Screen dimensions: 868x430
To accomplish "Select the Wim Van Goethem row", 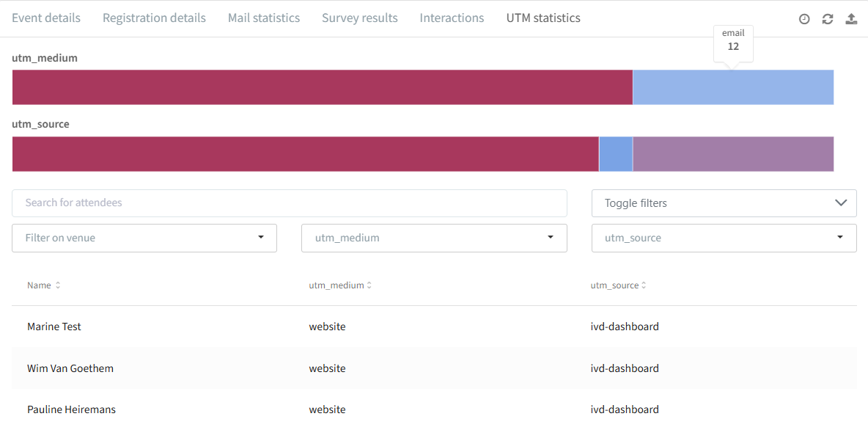I will (x=434, y=368).
